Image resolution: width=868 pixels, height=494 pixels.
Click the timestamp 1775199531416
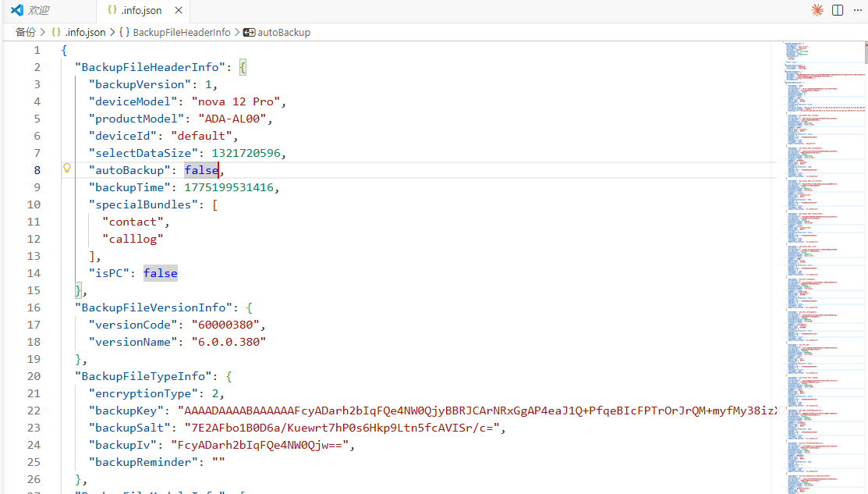click(229, 187)
